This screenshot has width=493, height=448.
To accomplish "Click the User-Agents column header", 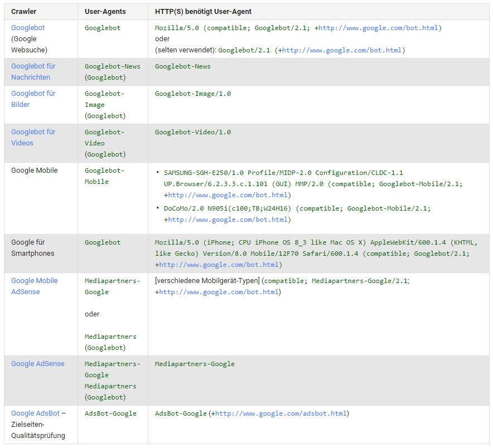I will tap(105, 12).
